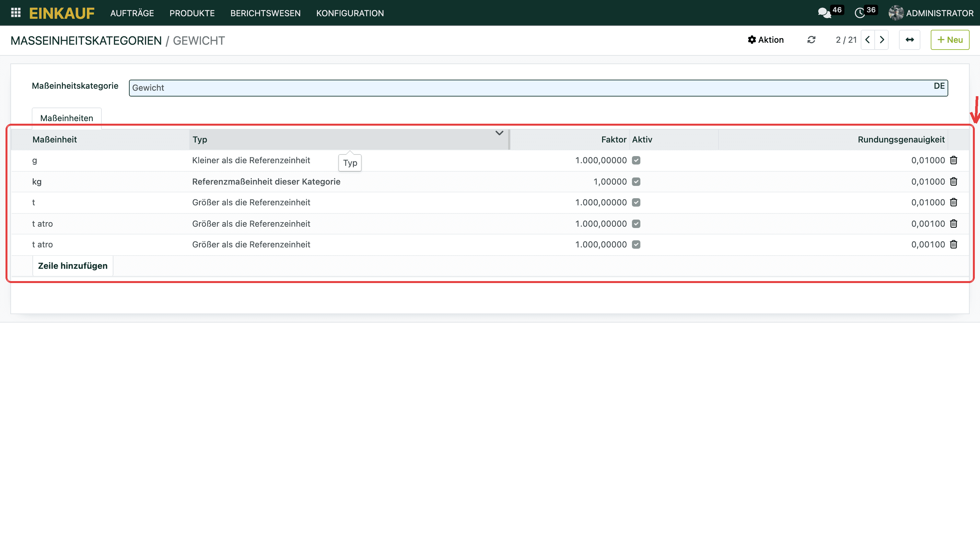This screenshot has width=980, height=557.
Task: Open the Aktion gear menu
Action: (x=765, y=40)
